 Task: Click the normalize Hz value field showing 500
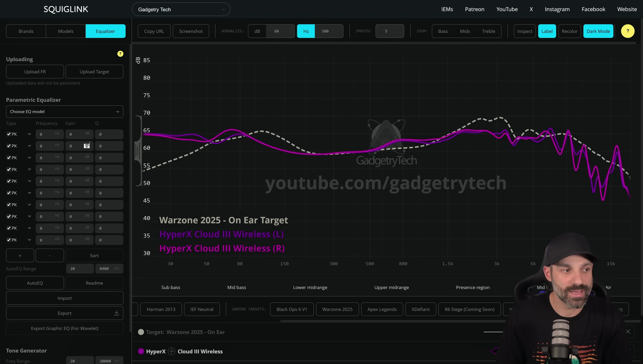(x=329, y=31)
